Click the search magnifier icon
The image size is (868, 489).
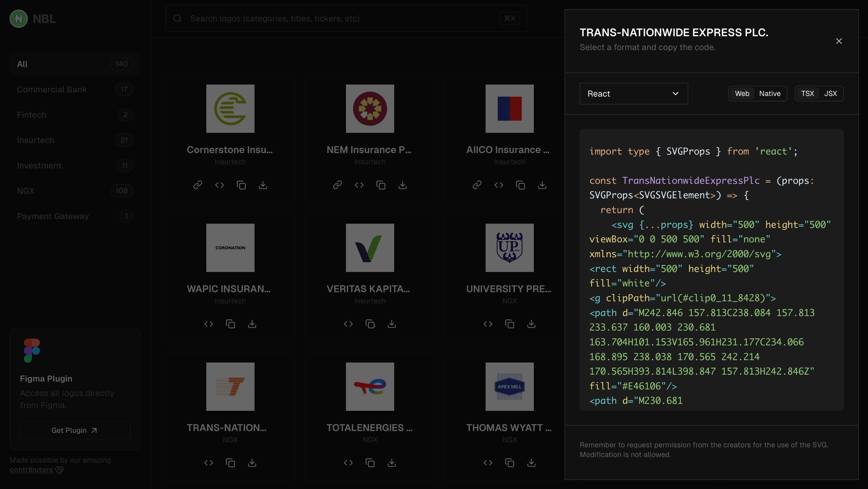(x=177, y=18)
